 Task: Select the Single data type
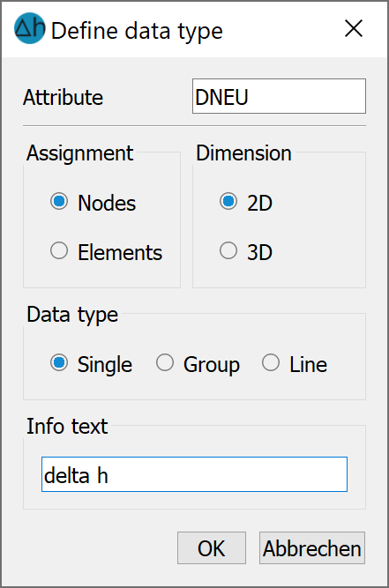tap(91, 364)
